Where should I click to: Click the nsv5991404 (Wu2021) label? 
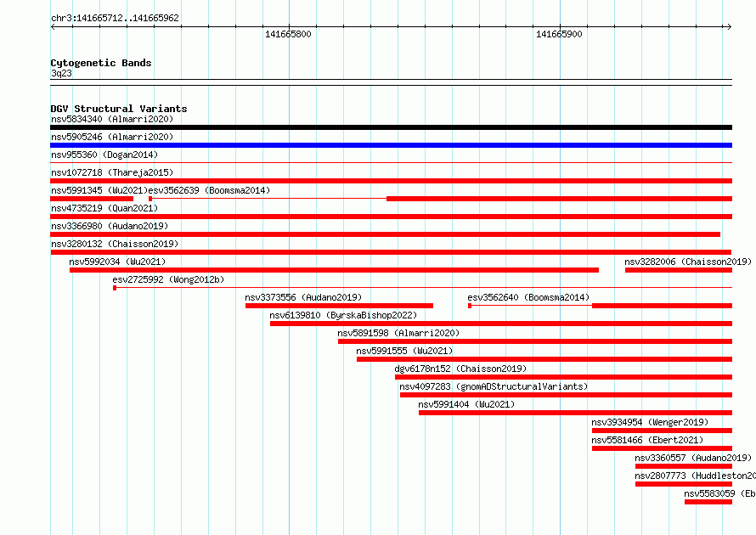pyautogui.click(x=466, y=404)
